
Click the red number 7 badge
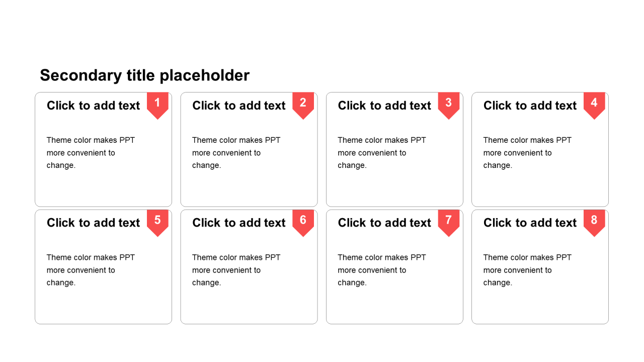pyautogui.click(x=448, y=221)
